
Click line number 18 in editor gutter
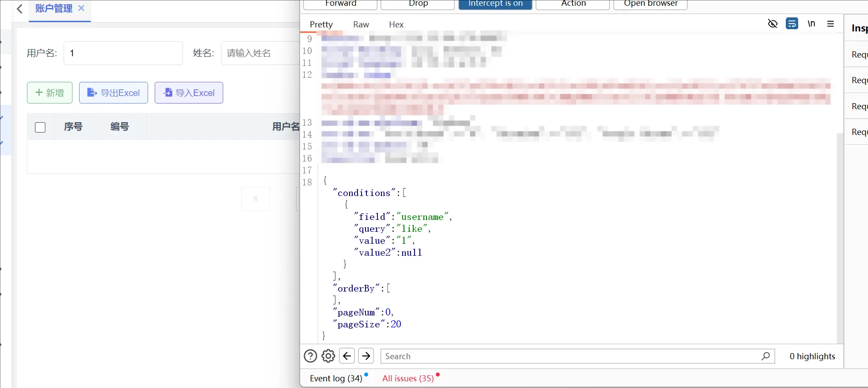tap(307, 182)
